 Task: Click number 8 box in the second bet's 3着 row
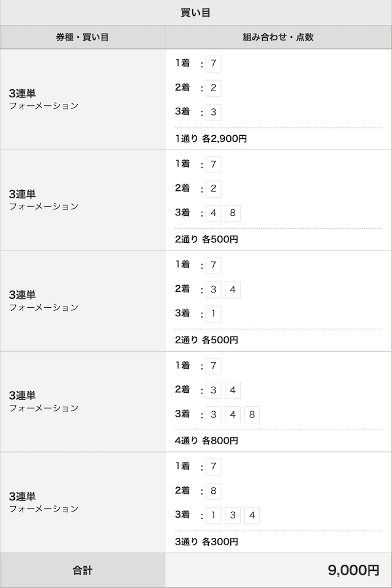[x=233, y=213]
